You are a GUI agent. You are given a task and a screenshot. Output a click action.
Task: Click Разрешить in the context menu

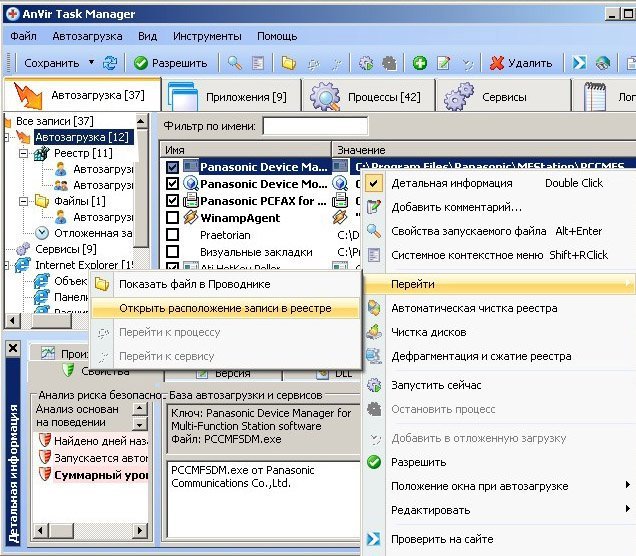coord(499,462)
